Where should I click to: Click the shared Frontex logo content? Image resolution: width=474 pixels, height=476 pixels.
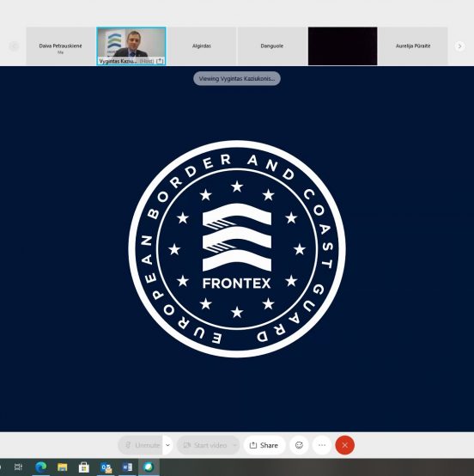[237, 249]
